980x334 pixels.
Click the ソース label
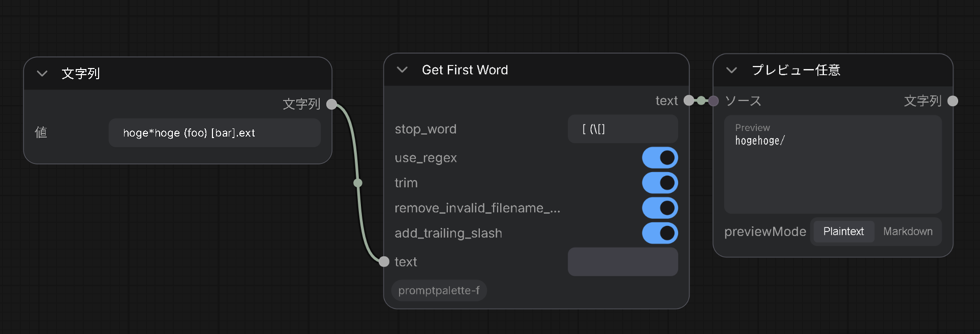coord(743,101)
